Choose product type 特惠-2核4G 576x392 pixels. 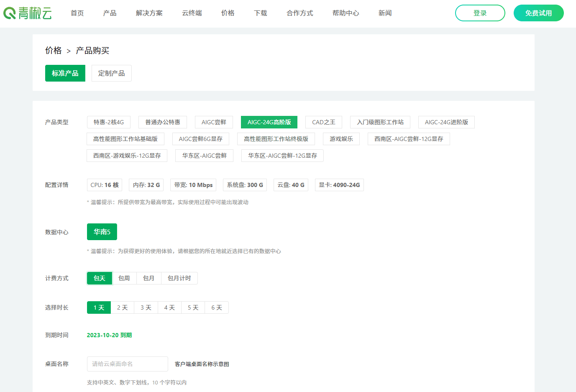point(109,122)
